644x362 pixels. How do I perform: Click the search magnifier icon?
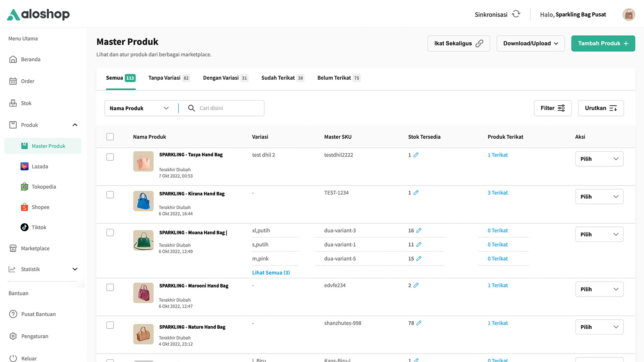pyautogui.click(x=192, y=108)
